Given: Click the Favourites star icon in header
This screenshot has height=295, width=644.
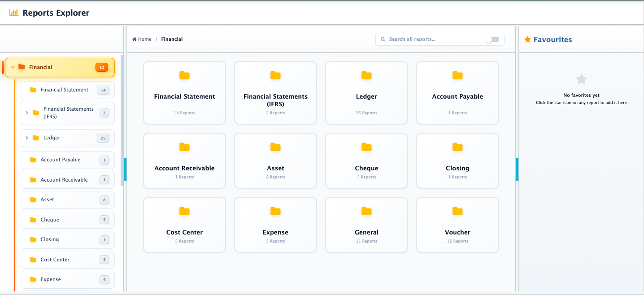Looking at the screenshot, I should [x=527, y=39].
